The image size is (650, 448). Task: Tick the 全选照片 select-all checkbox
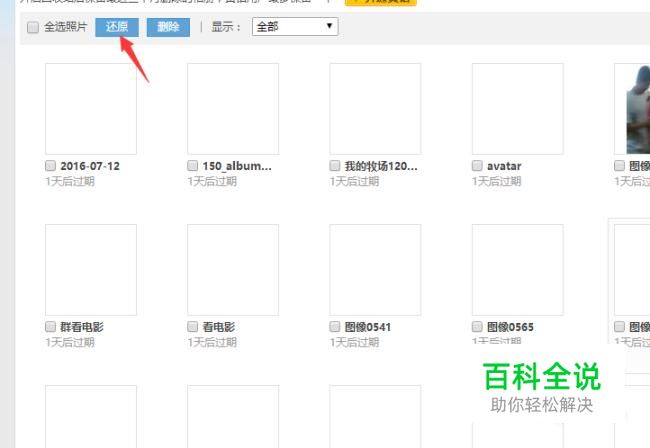(x=33, y=27)
